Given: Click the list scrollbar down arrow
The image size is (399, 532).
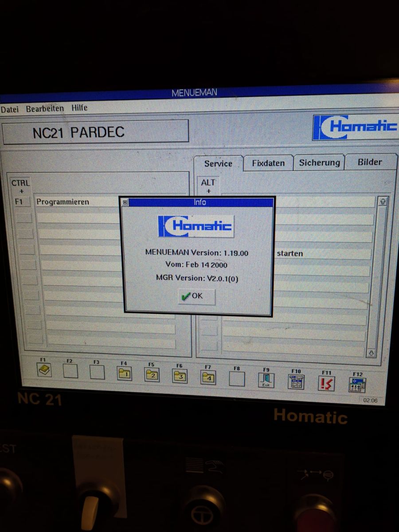Looking at the screenshot, I should click(x=372, y=353).
